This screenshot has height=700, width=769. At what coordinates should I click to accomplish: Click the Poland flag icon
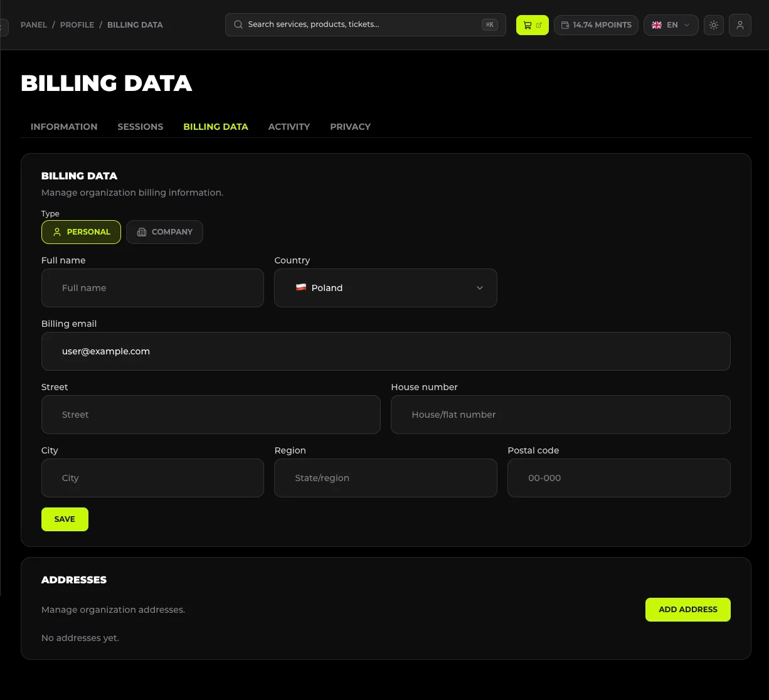coord(301,287)
